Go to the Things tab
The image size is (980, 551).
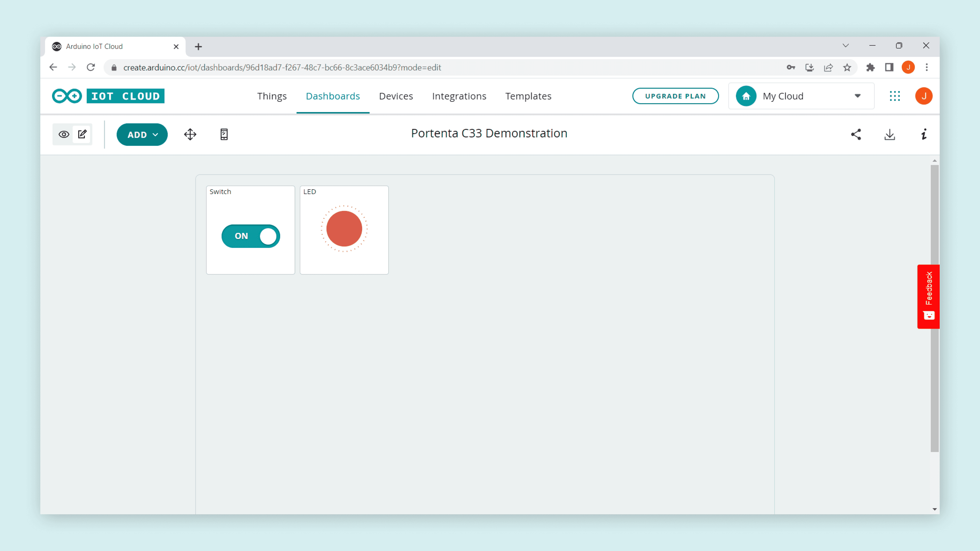pyautogui.click(x=272, y=96)
